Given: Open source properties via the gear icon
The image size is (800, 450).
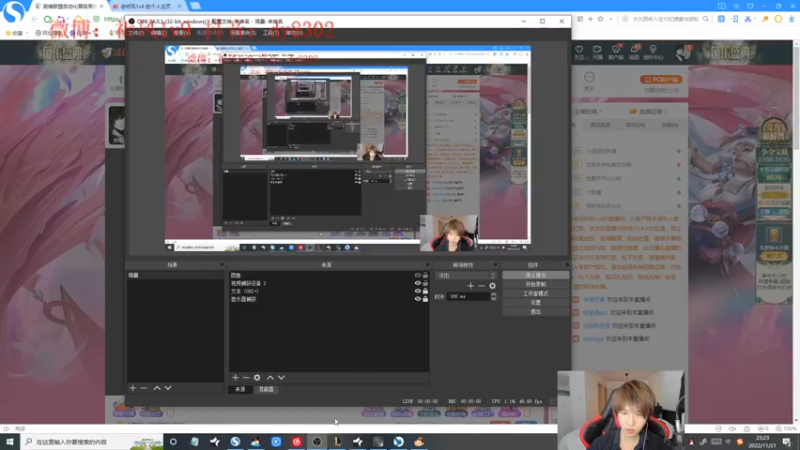Looking at the screenshot, I should click(257, 378).
